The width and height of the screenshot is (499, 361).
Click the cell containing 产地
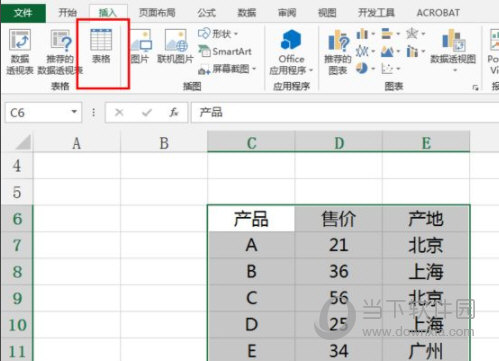point(426,219)
